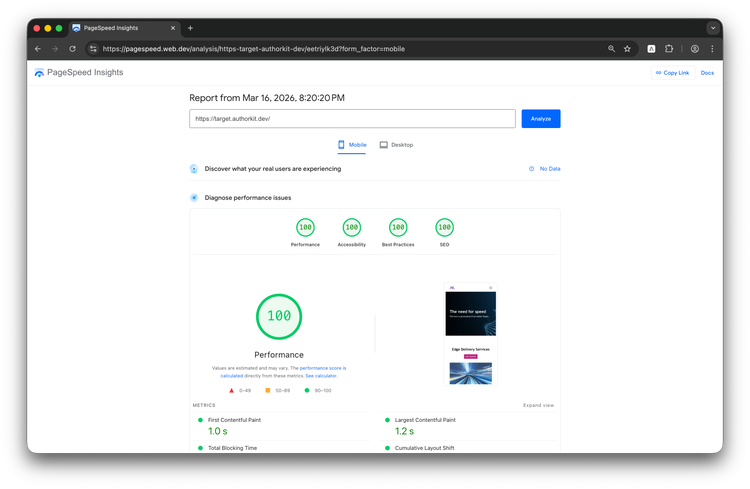The width and height of the screenshot is (750, 489).
Task: Click the browser back arrow
Action: pos(38,48)
